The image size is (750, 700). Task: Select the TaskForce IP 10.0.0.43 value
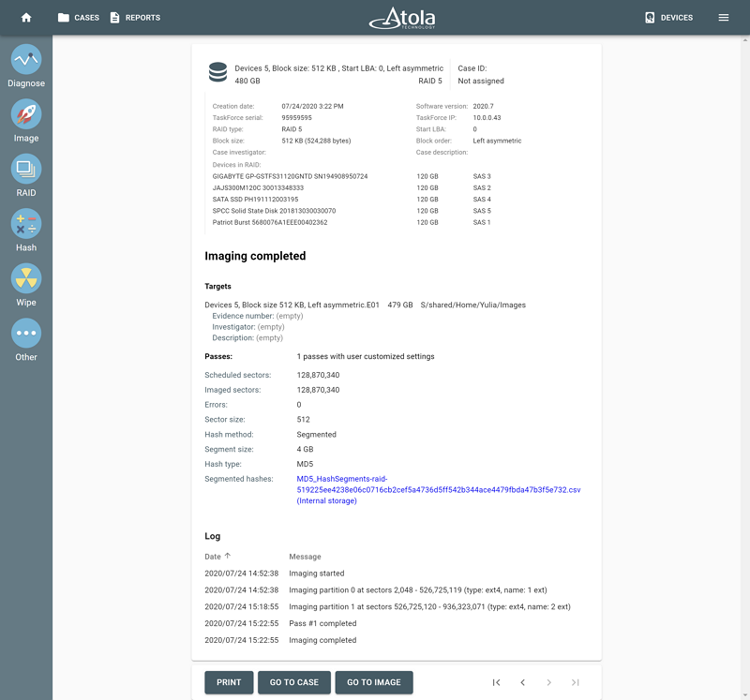487,118
